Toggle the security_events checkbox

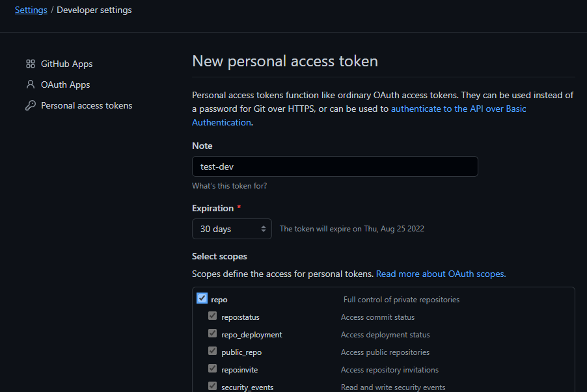pyautogui.click(x=213, y=386)
